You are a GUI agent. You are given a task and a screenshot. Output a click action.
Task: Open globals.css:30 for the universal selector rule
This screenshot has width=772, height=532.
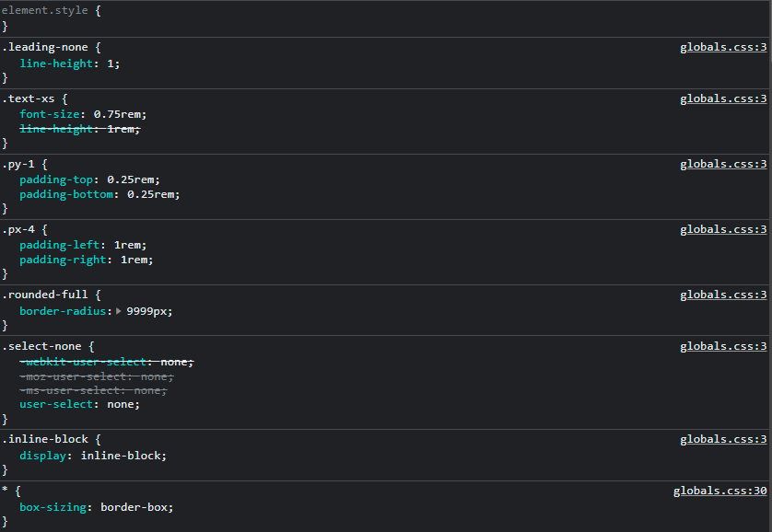click(x=719, y=491)
